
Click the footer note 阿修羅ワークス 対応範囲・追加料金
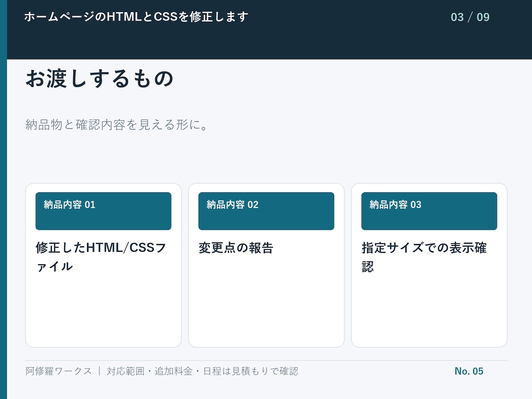click(162, 371)
